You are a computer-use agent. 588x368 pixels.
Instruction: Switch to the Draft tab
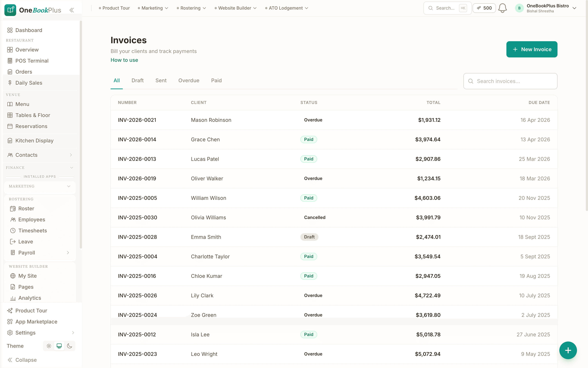pyautogui.click(x=137, y=81)
